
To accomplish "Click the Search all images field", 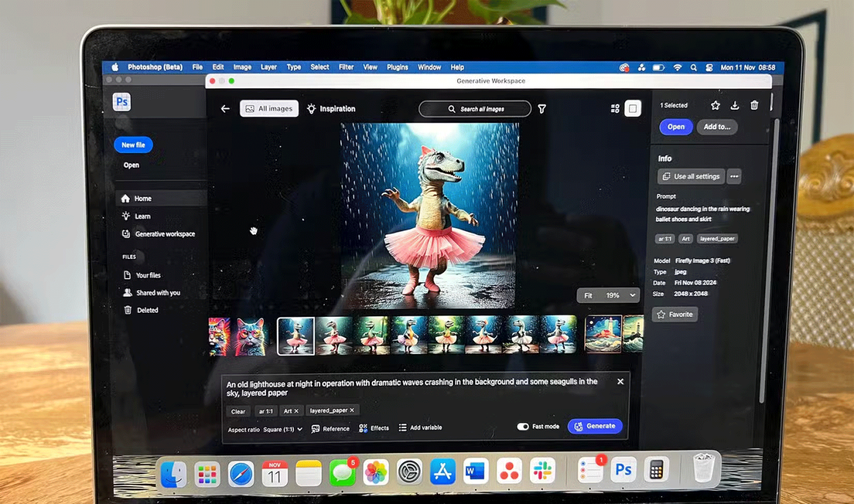I will (475, 109).
